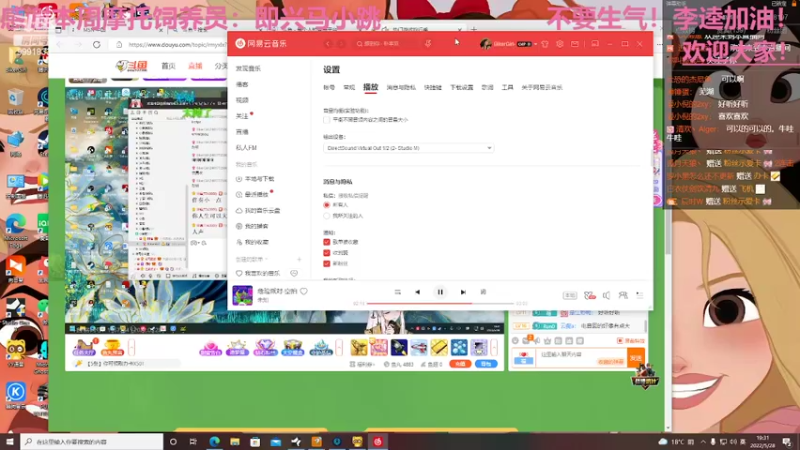Open the Windows Start menu
The width and height of the screenshot is (800, 450).
10,442
